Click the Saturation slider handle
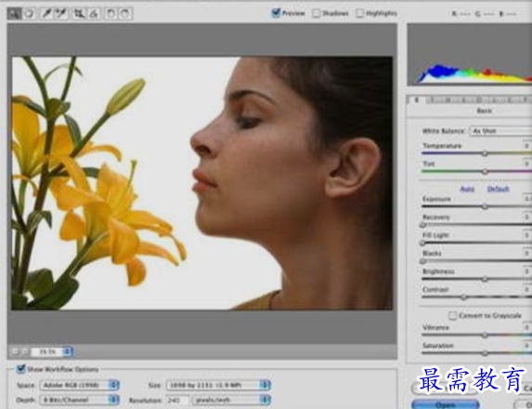The image size is (532, 409). click(485, 353)
